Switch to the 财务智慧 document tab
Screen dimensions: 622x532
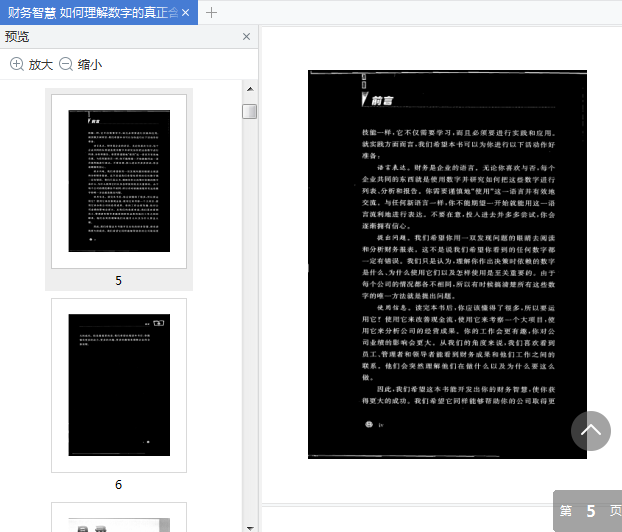coord(93,13)
